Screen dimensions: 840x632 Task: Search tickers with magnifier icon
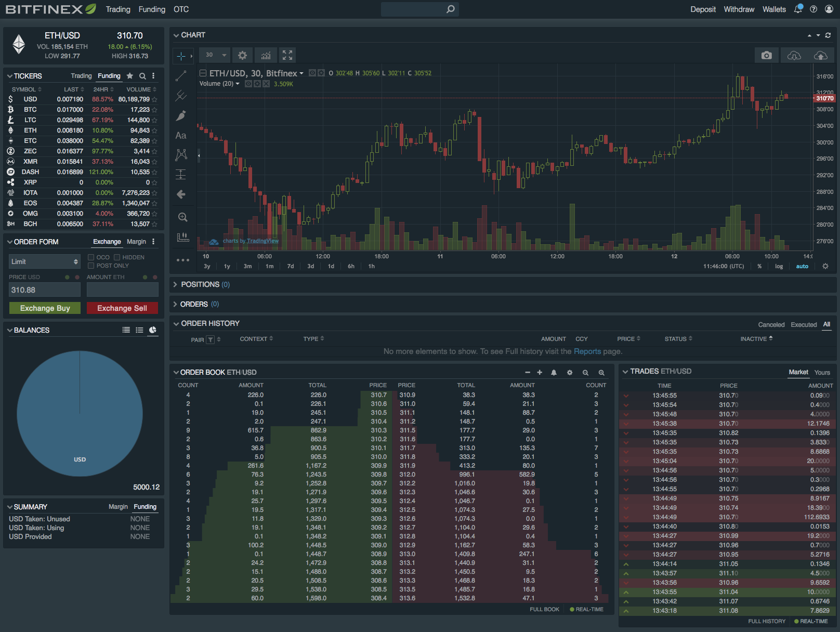tap(142, 76)
